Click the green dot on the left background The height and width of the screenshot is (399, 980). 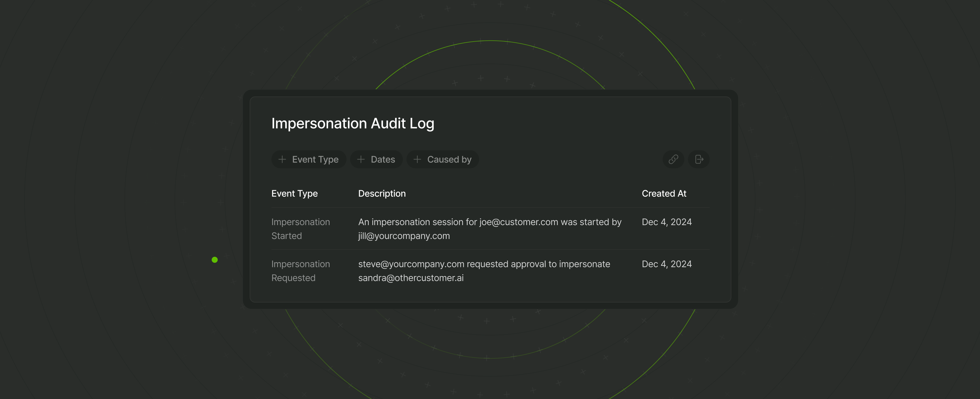coord(215,259)
